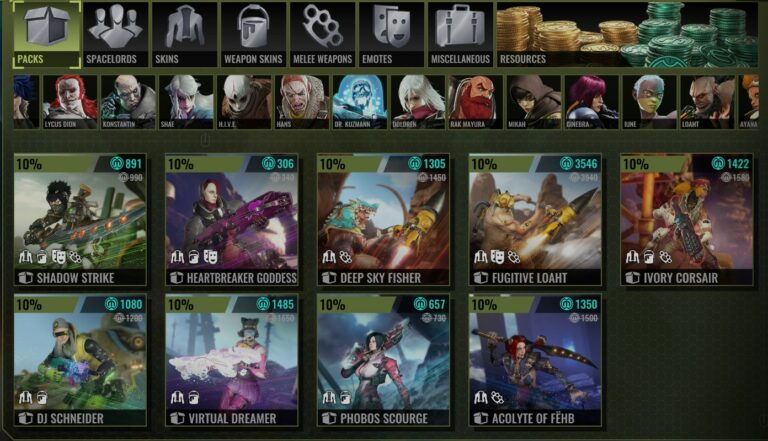Select the Weapon Skins category
This screenshot has width=768, height=441.
[253, 34]
